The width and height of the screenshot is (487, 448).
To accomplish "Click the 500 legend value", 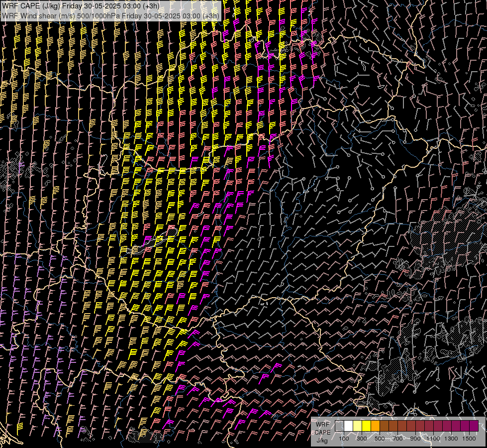I will pos(380,439).
